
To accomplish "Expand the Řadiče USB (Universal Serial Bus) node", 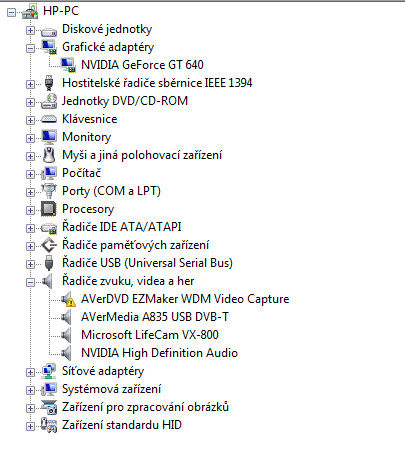I will (30, 265).
